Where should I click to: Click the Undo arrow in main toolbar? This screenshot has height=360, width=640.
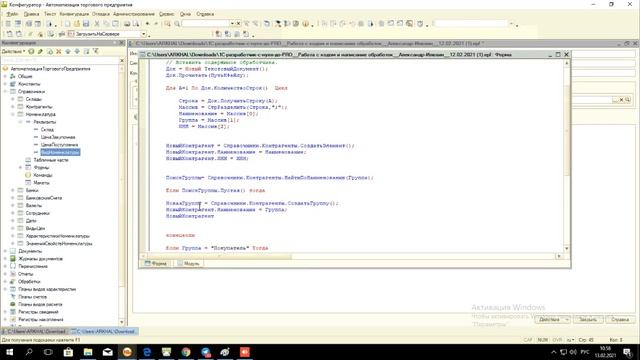(x=147, y=24)
